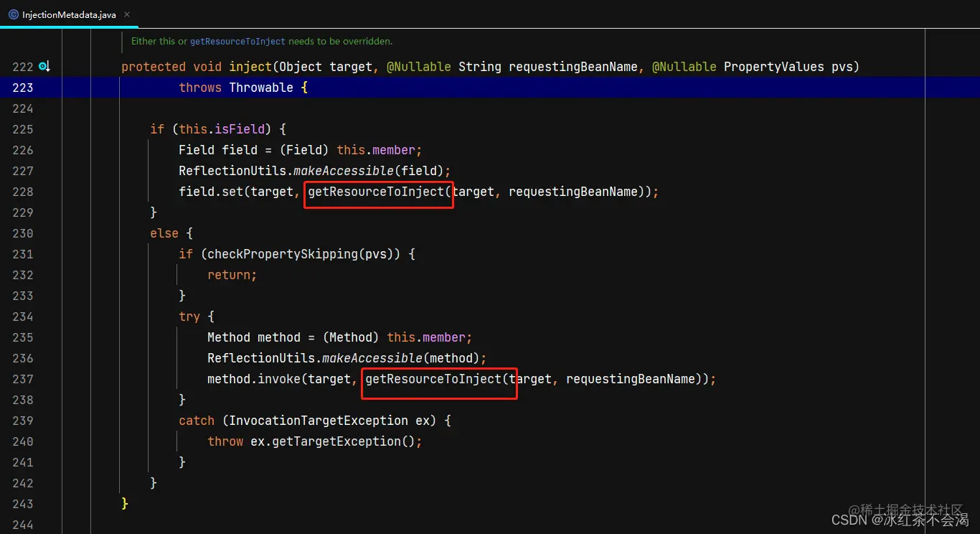Screen dimensions: 980x534
Task: Click line number 243 in the gutter
Action: [x=22, y=504]
